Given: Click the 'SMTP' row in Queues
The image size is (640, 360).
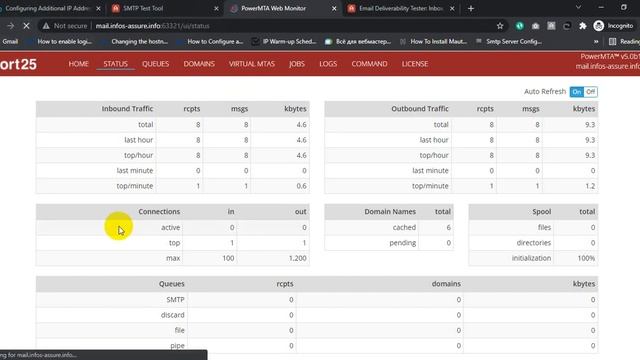Looking at the screenshot, I should (x=317, y=300).
